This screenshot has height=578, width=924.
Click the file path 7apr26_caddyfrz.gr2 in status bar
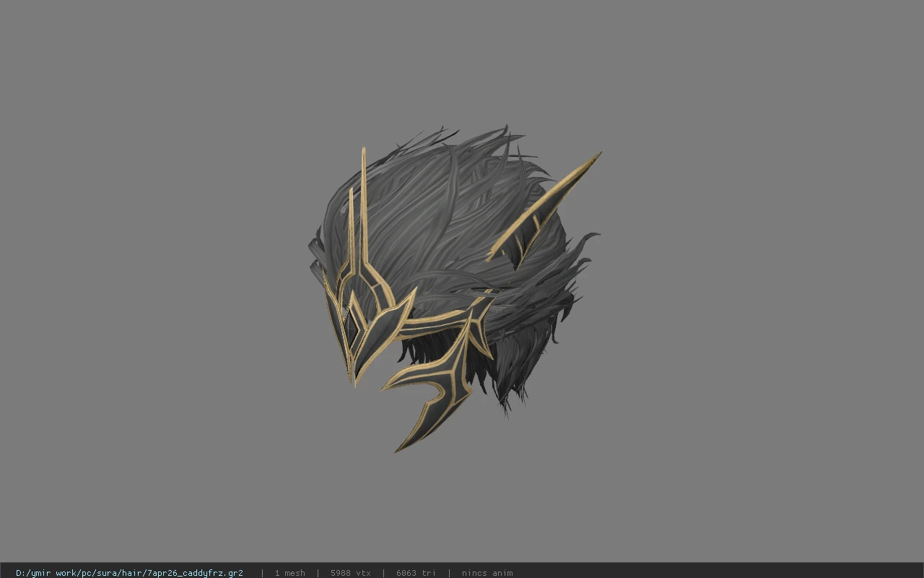coord(129,573)
